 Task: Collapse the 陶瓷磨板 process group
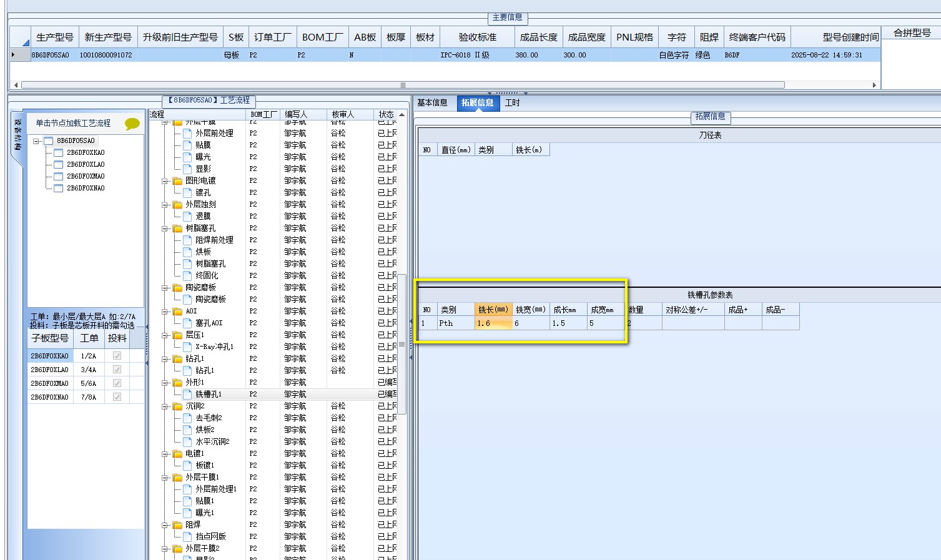165,288
